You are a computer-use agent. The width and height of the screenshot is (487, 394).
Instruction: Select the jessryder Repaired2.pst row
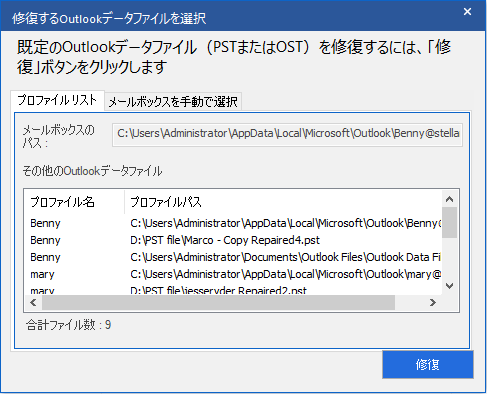[x=233, y=289]
